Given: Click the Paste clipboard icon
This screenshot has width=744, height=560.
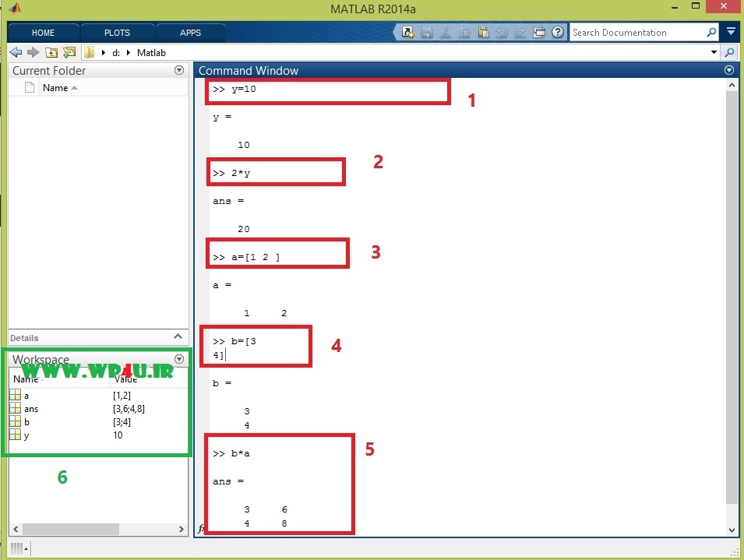Looking at the screenshot, I should 483,32.
